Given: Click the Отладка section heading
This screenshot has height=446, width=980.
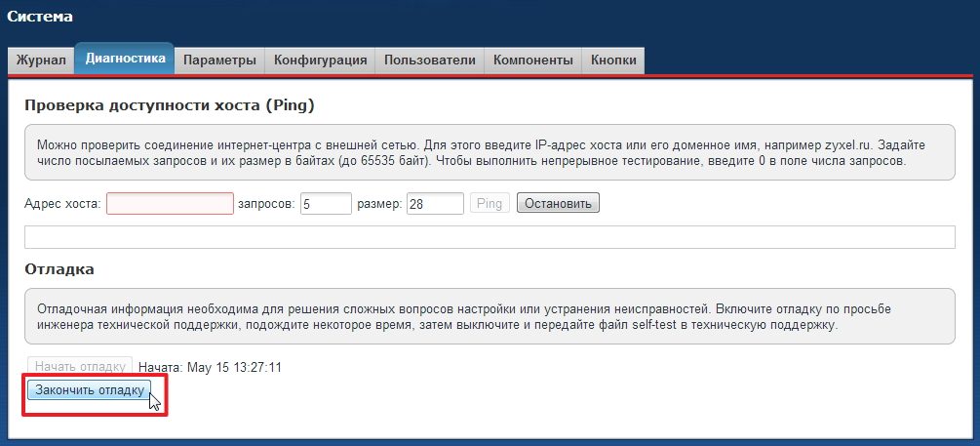Looking at the screenshot, I should click(x=59, y=268).
